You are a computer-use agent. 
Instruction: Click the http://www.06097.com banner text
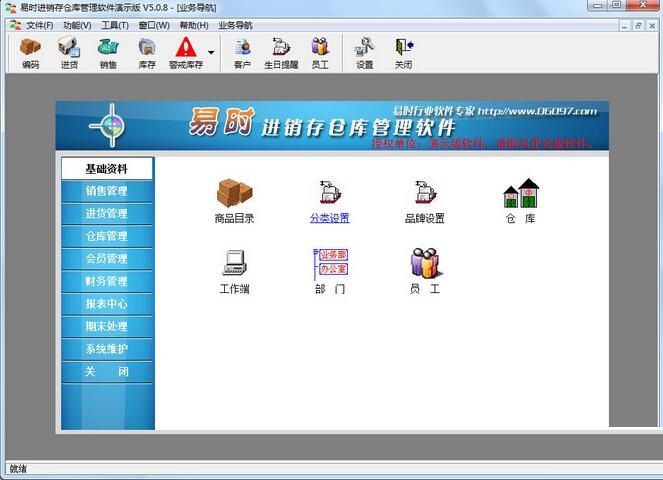click(537, 111)
